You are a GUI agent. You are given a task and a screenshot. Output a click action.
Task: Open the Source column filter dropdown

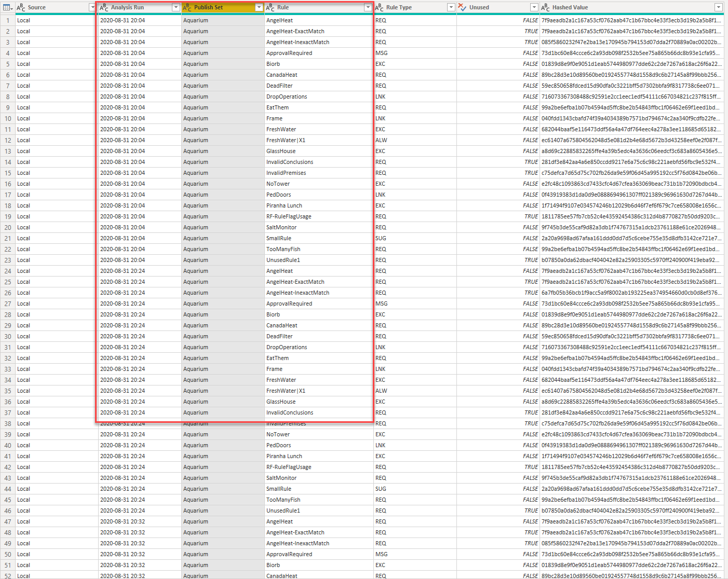tap(92, 7)
